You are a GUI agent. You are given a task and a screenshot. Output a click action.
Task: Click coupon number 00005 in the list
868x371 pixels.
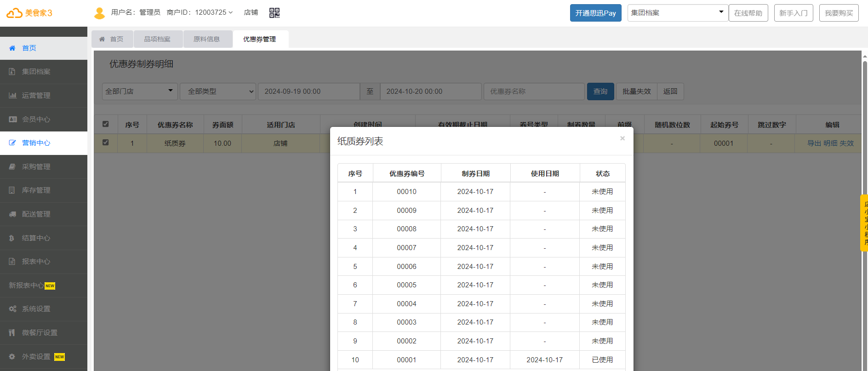407,285
